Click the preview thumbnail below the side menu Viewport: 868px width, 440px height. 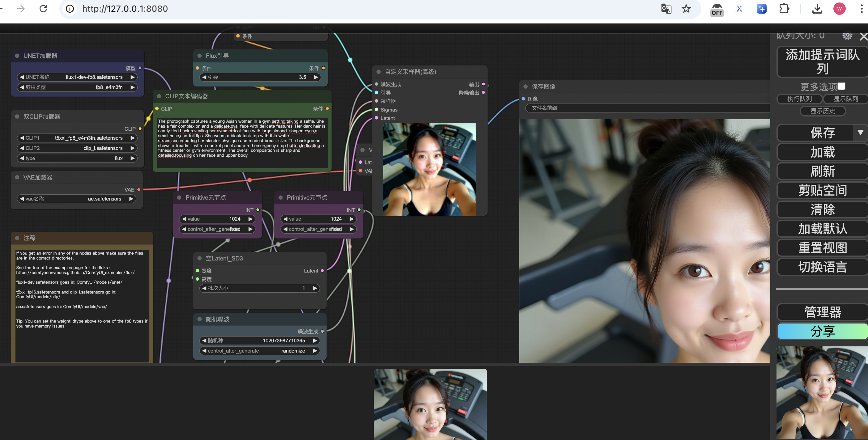822,392
